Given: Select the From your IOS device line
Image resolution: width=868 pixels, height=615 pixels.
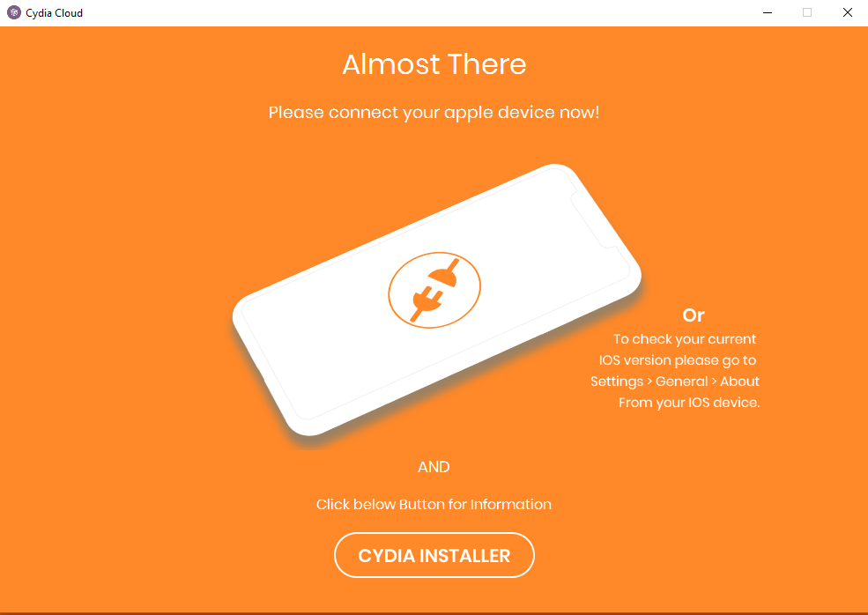Looking at the screenshot, I should pos(689,403).
